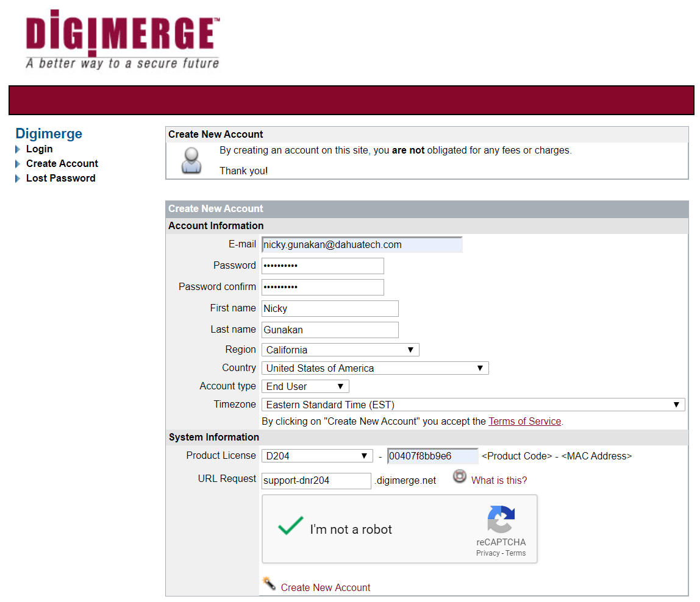
Task: Click the reCAPTCHA logo icon
Action: click(x=501, y=519)
